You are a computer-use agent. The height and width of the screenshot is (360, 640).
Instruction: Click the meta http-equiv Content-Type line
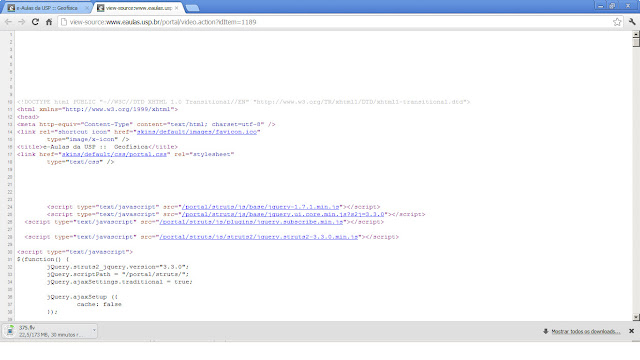click(x=146, y=124)
